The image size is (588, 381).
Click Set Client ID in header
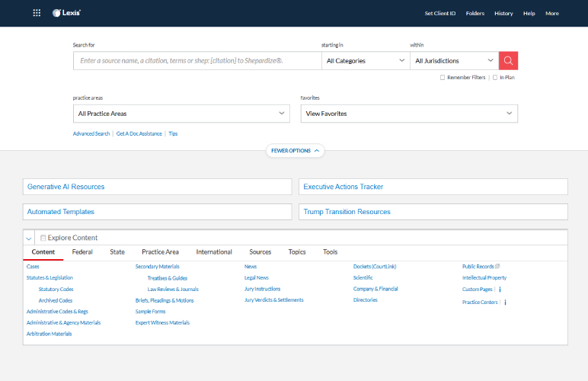point(440,14)
